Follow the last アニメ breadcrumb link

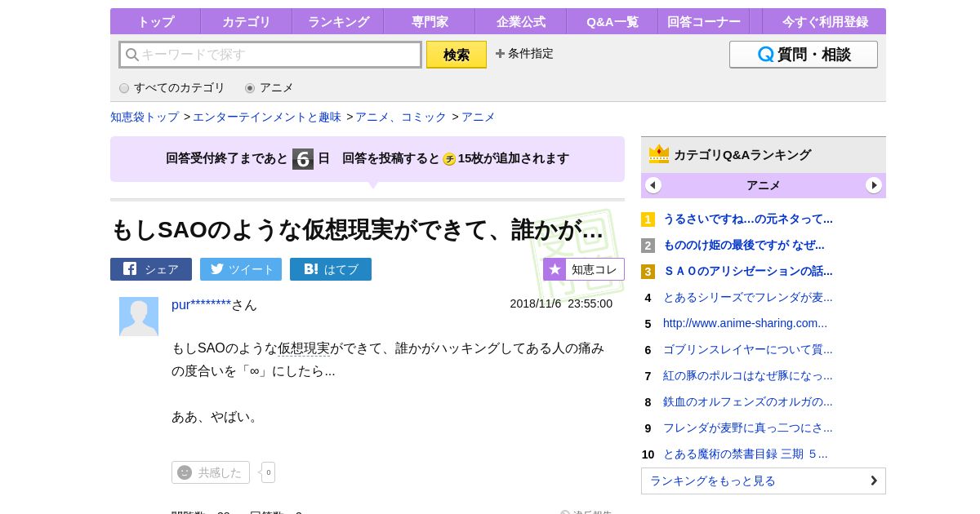tap(479, 117)
